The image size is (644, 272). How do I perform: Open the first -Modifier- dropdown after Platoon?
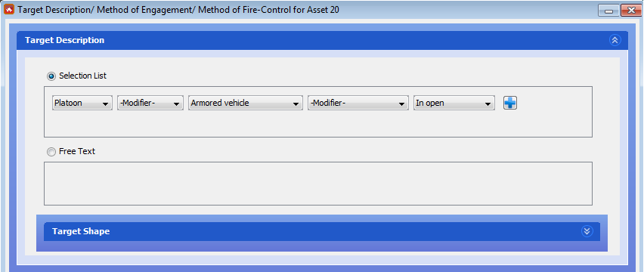(x=150, y=103)
